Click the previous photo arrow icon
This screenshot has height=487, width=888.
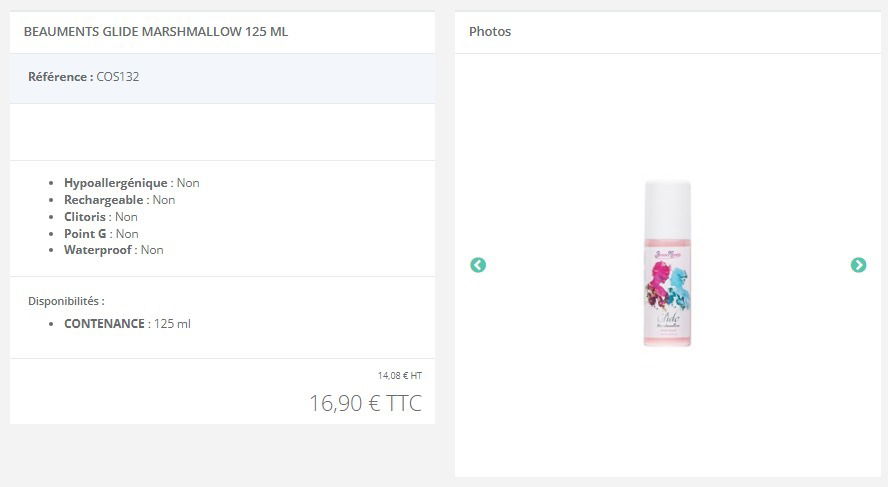click(478, 265)
